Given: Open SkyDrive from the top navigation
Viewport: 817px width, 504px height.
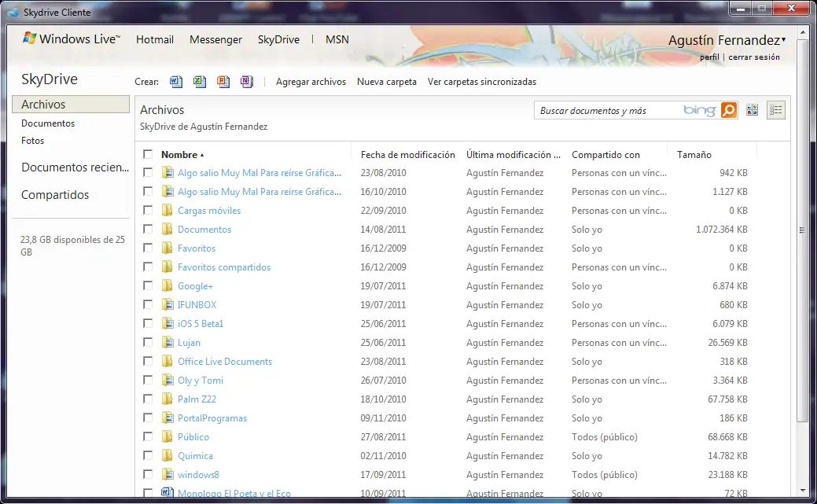Looking at the screenshot, I should click(x=279, y=39).
